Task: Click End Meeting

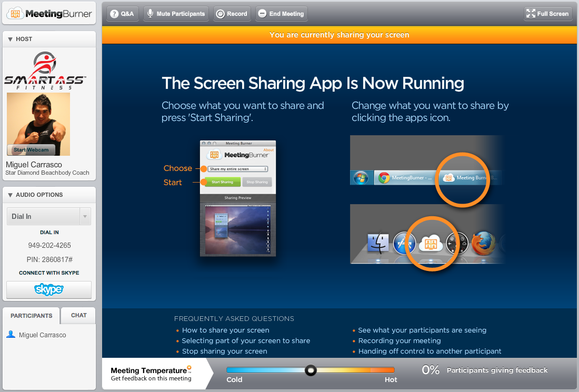Action: click(282, 14)
